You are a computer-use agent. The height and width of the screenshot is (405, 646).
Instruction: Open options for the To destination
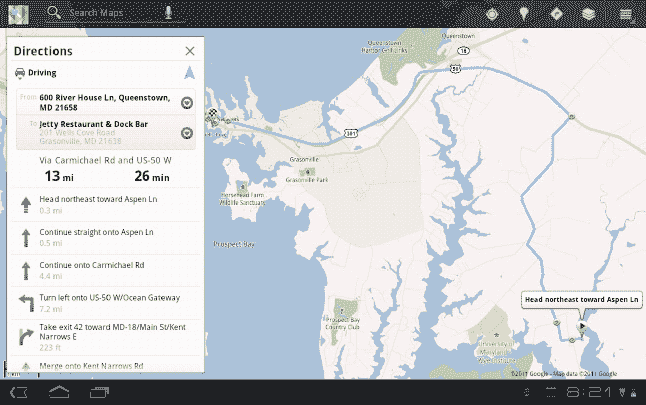187,133
